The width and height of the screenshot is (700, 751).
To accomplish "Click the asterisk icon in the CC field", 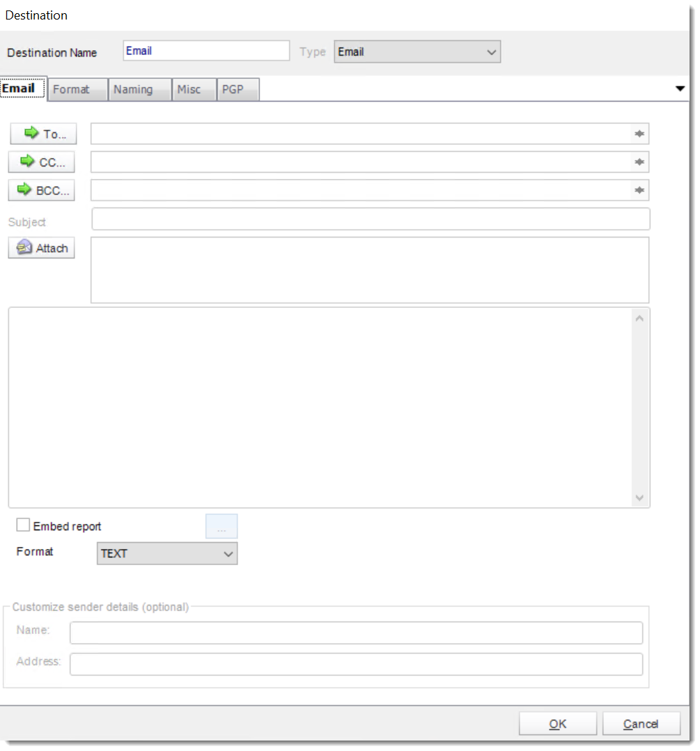I will point(639,162).
